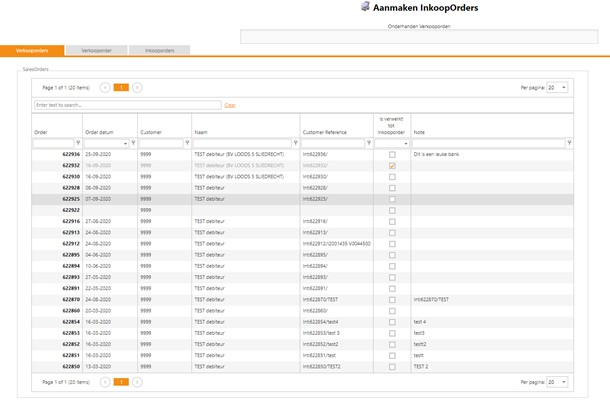This screenshot has height=404, width=610.
Task: Click the Customer Reference filter input box
Action: [x=333, y=143]
